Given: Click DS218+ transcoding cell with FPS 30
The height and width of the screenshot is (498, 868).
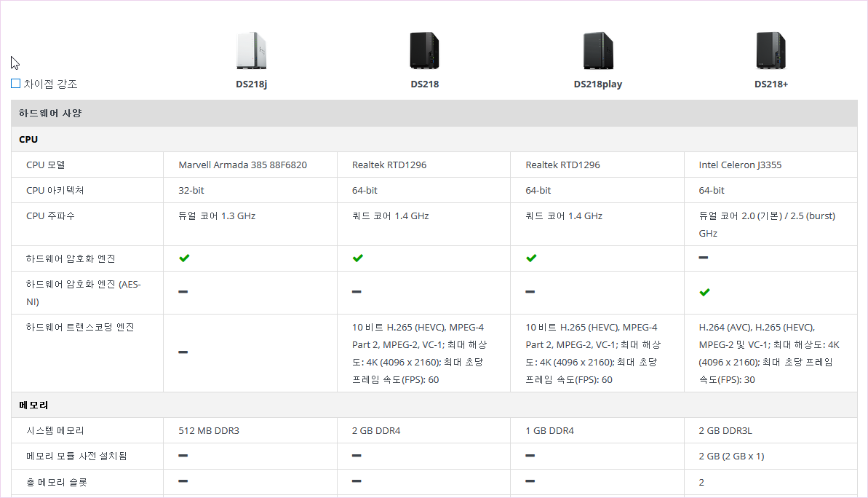Looking at the screenshot, I should pos(769,353).
